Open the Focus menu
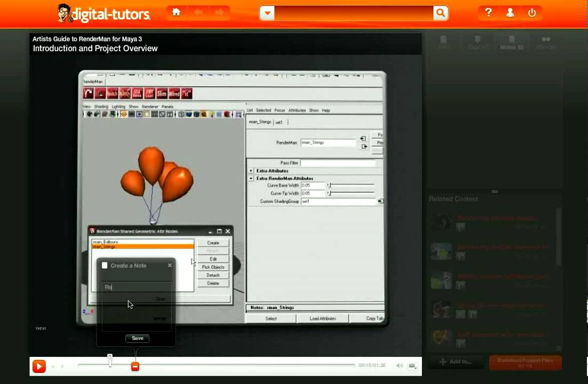Screen dimensions: 588x384 tap(280, 110)
